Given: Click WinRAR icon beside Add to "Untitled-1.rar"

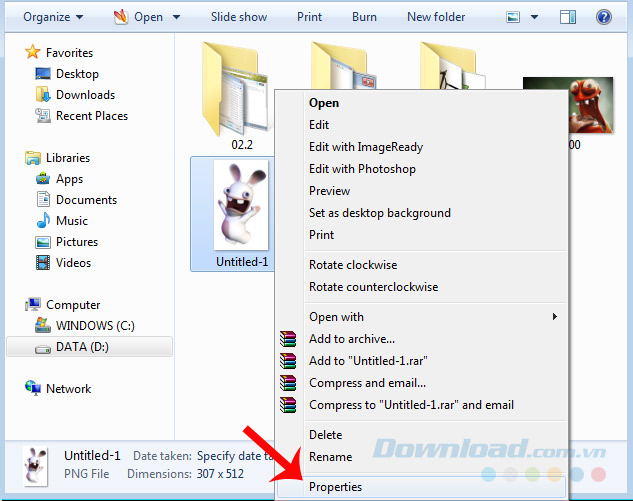Looking at the screenshot, I should tap(288, 361).
